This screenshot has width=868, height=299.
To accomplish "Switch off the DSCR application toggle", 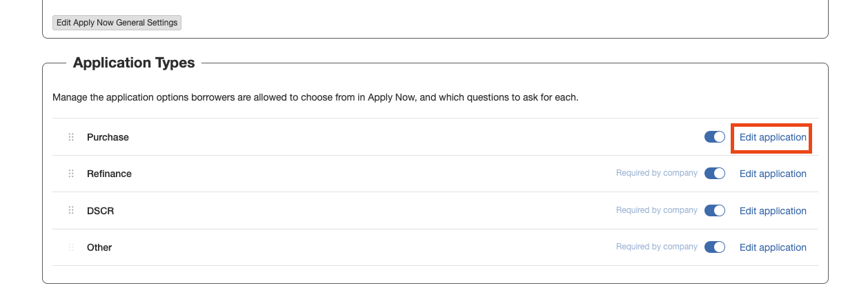I will 715,211.
